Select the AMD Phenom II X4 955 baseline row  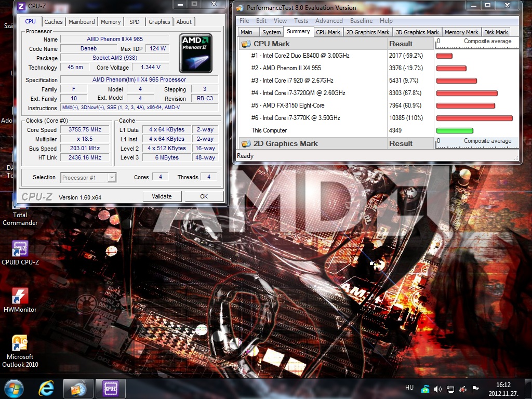[x=379, y=68]
